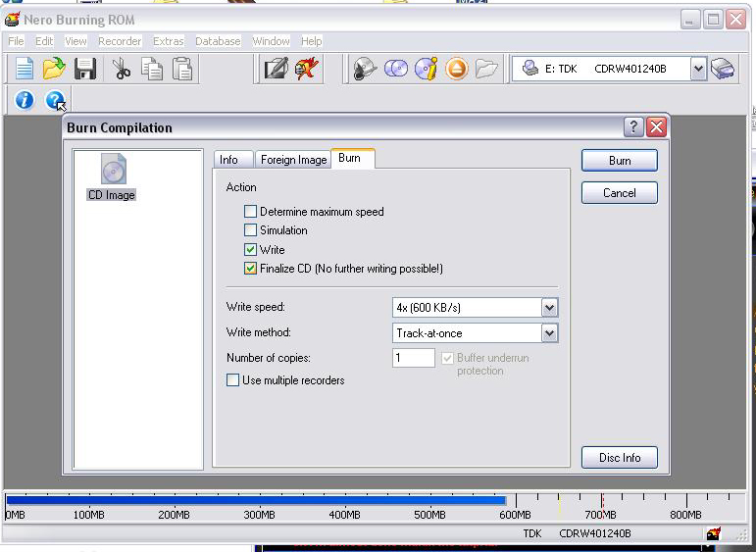Click the red 700MB capacity marker

602,505
